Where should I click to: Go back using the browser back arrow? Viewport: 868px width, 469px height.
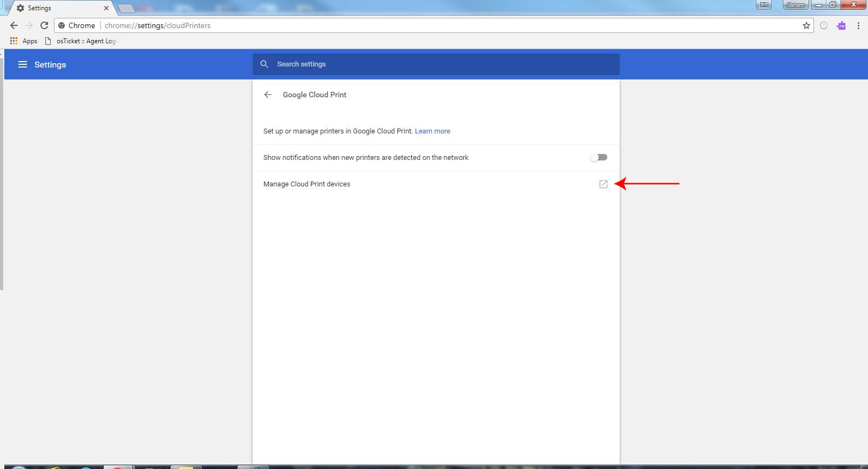click(x=14, y=25)
